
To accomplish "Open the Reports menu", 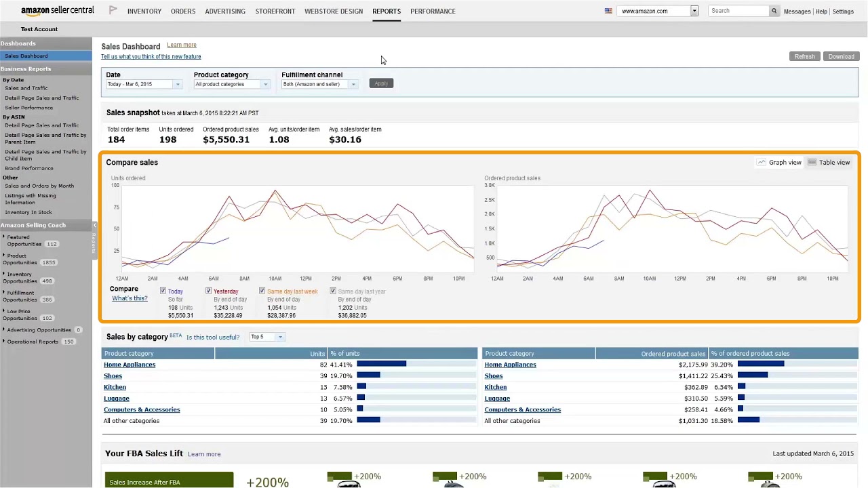I will tap(387, 12).
